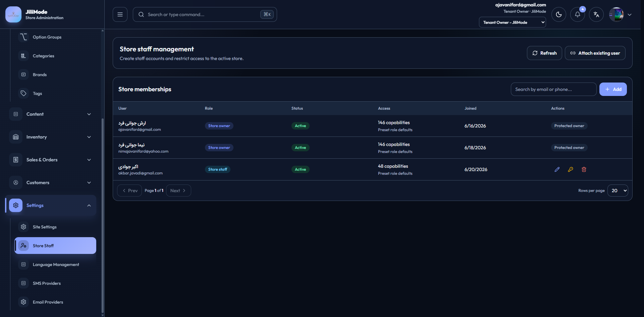Screen dimensions: 644x317
Task: Expand profile dropdown chevron beside avatar
Action: pos(630,15)
